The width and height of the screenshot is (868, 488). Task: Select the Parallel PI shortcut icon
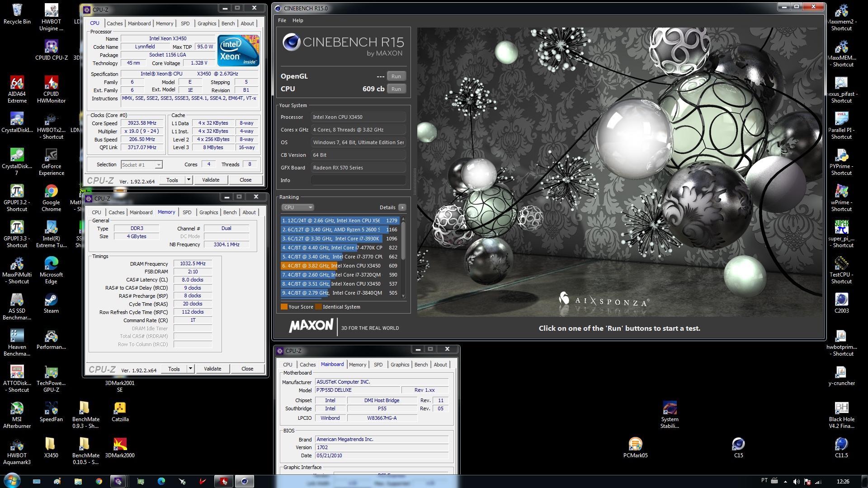(841, 126)
